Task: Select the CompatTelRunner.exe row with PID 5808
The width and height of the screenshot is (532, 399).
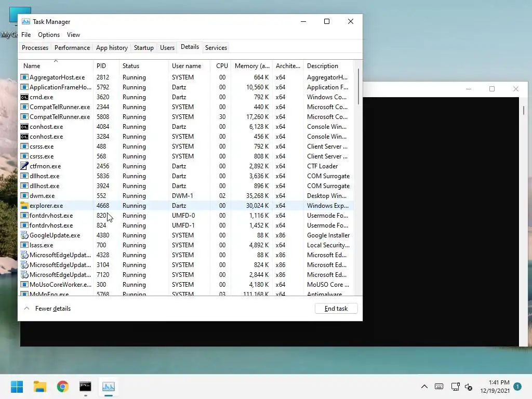Action: click(x=187, y=117)
